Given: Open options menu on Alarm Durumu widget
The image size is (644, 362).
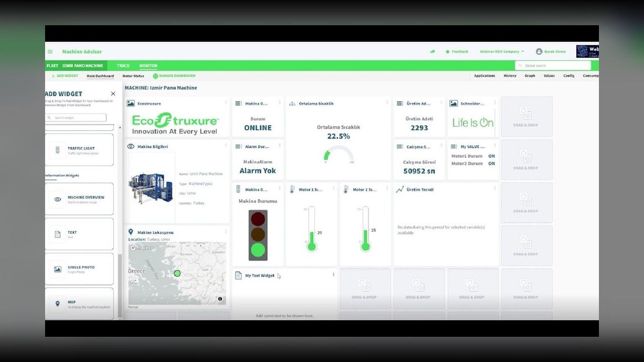Looking at the screenshot, I should [280, 146].
